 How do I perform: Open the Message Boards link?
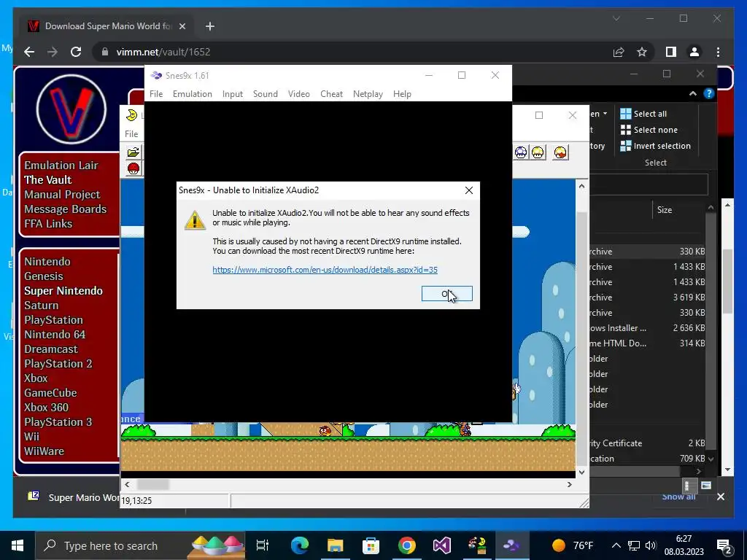tap(65, 209)
